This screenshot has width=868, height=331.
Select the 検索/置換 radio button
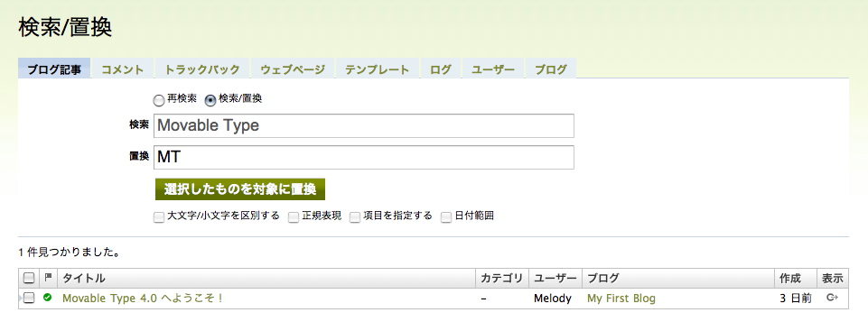(x=210, y=100)
